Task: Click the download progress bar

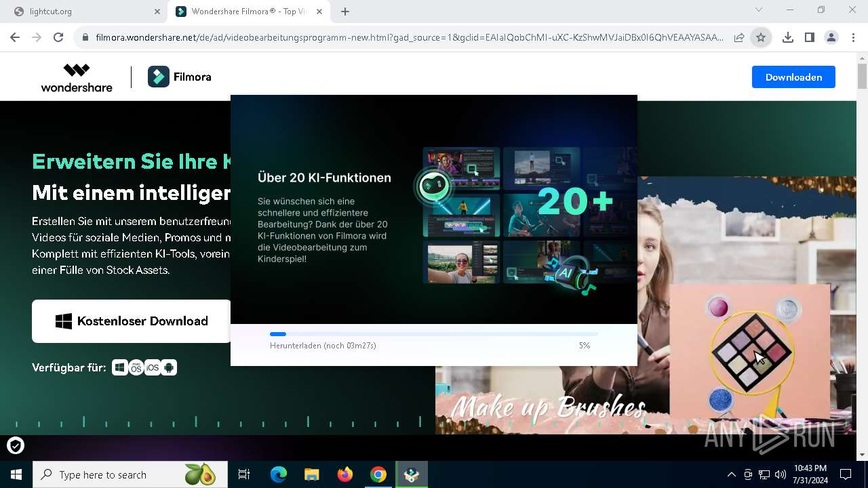Action: [x=434, y=334]
